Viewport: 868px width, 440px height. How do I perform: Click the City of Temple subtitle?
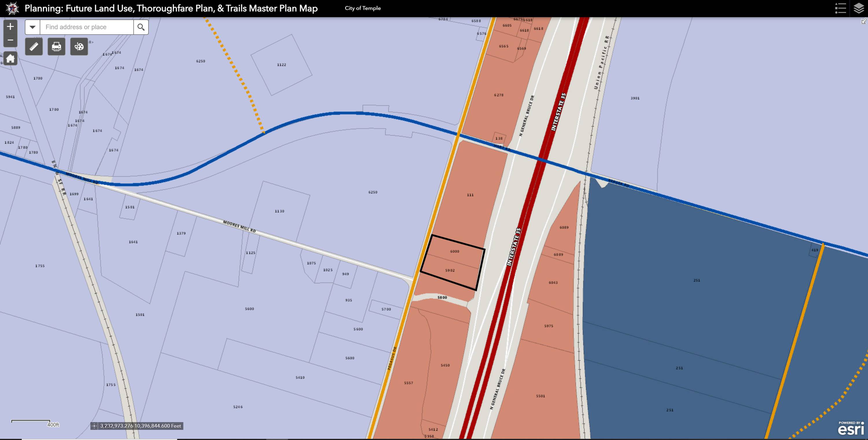tap(363, 8)
